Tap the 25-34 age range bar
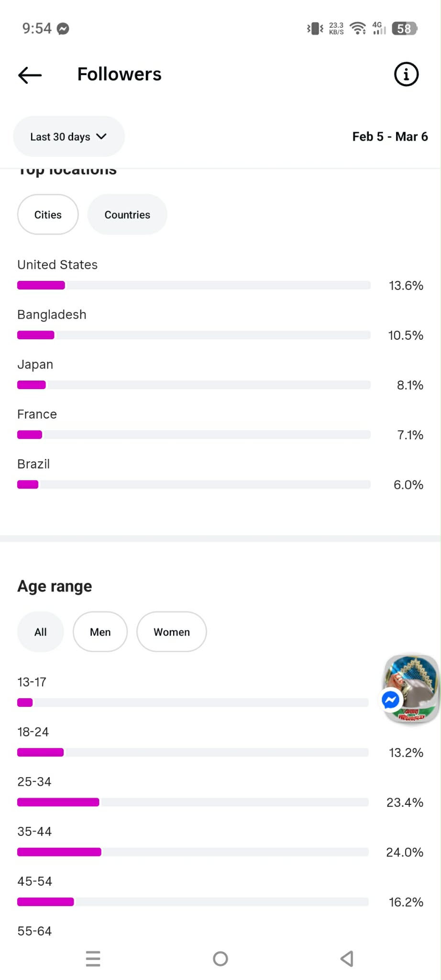Screen dimensions: 441x980 click(193, 802)
